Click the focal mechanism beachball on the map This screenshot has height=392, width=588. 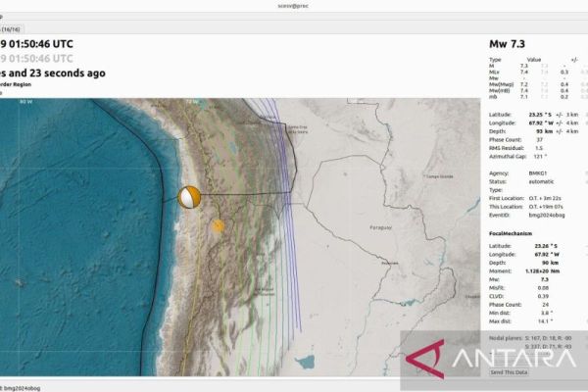pos(190,197)
